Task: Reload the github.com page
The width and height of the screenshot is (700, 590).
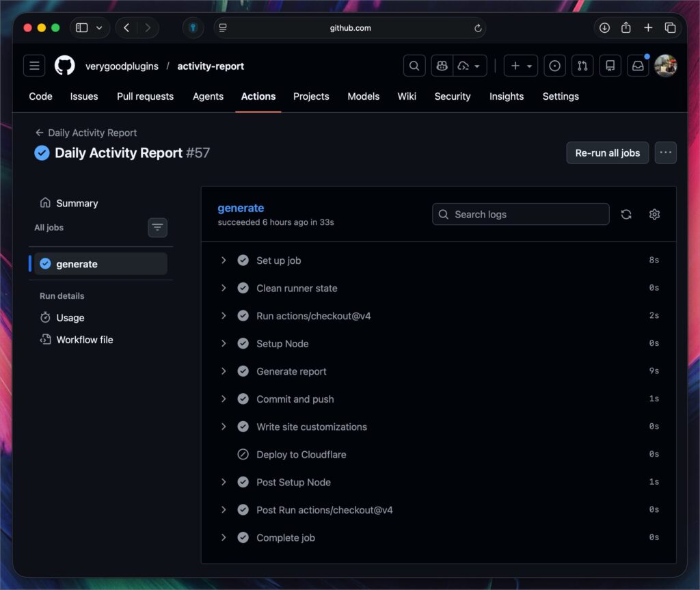Action: point(478,28)
